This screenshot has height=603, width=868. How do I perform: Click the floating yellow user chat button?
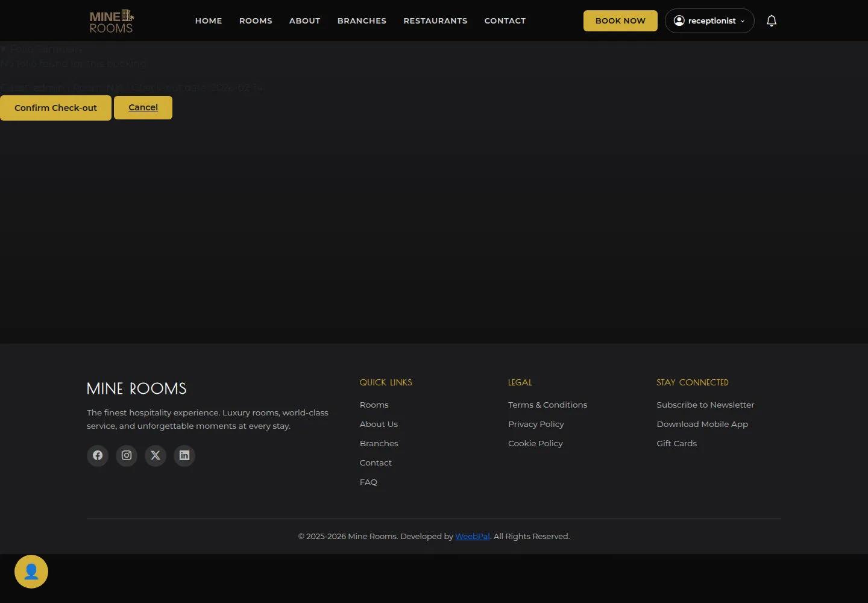click(x=31, y=572)
